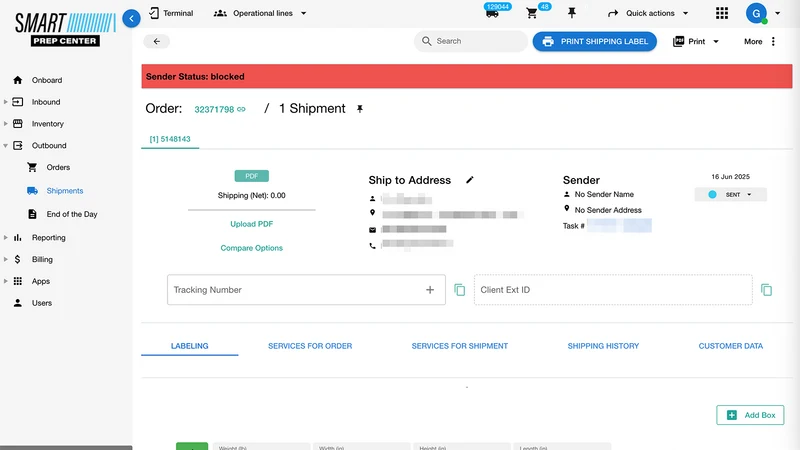This screenshot has height=450, width=800.
Task: Click the Inbound sidebar icon
Action: click(18, 102)
